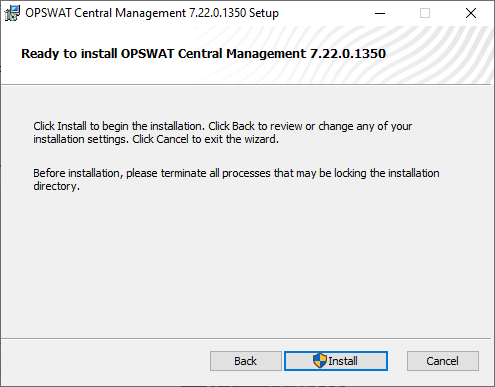Click the Install button to begin installation

click(x=336, y=361)
